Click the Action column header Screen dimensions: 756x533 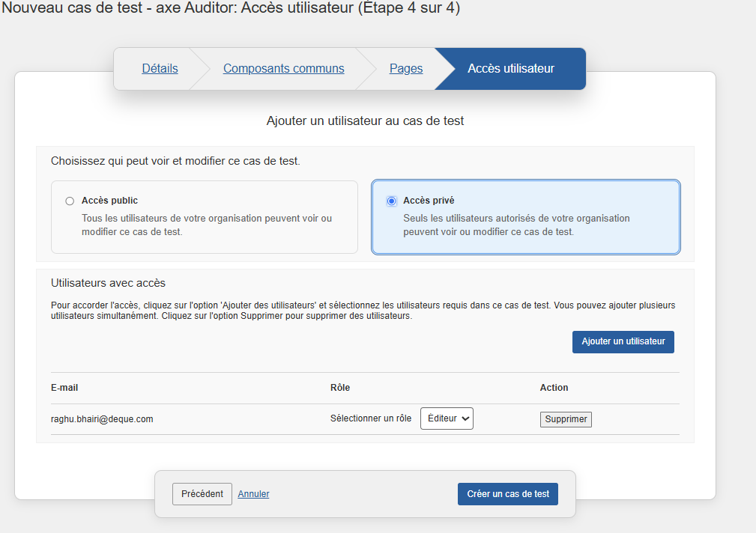[554, 388]
